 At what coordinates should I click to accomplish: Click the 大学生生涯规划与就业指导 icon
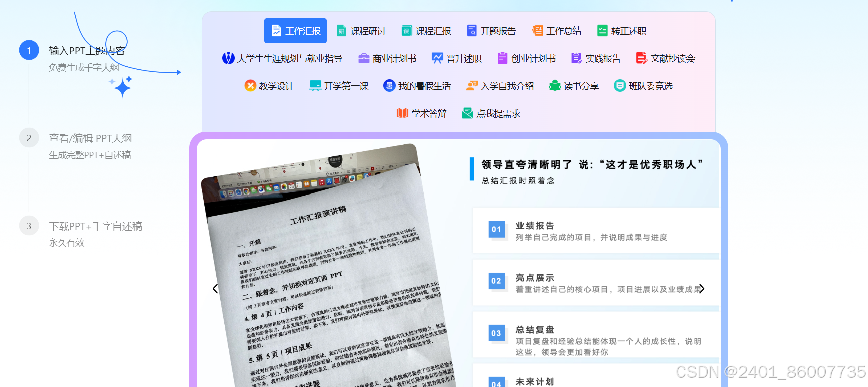point(228,58)
